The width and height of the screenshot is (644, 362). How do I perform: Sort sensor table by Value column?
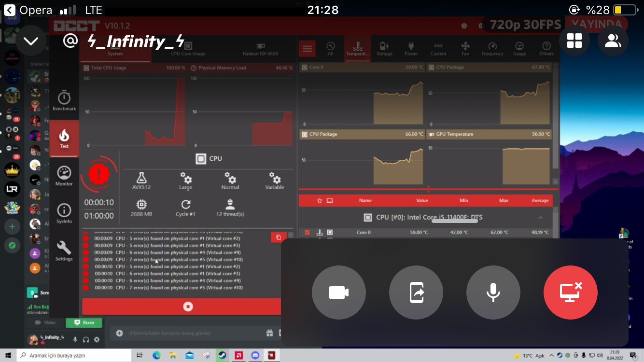tap(422, 200)
